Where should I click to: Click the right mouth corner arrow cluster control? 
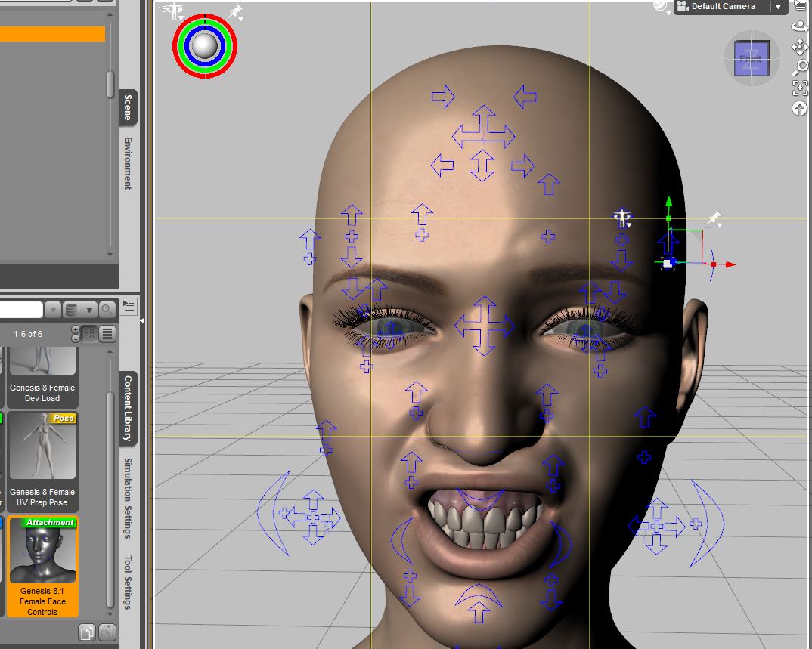tap(657, 527)
